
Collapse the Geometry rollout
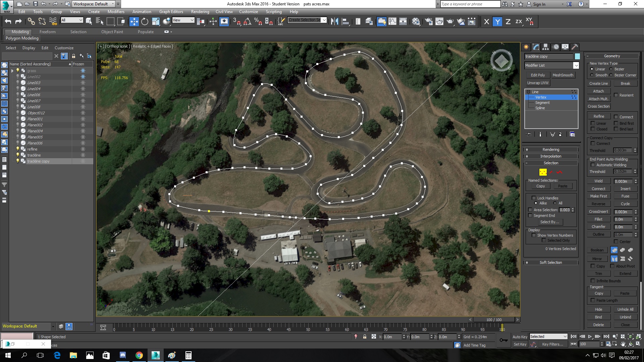click(x=612, y=56)
